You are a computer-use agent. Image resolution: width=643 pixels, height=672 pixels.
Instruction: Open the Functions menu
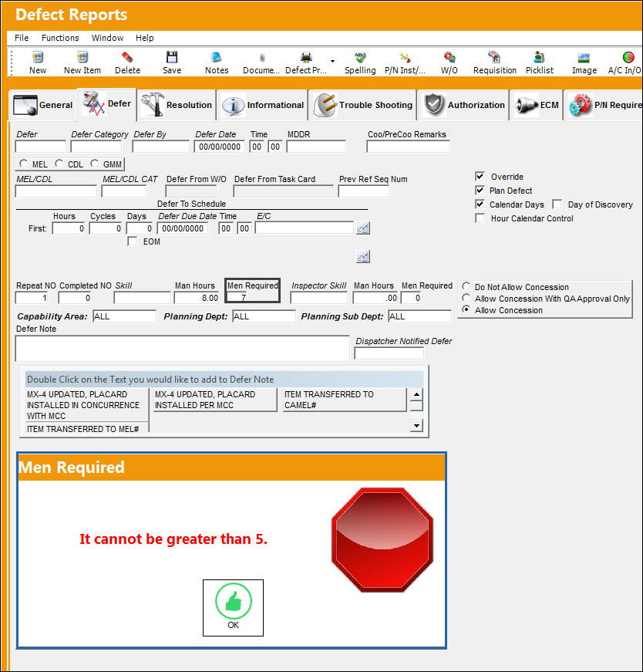point(60,38)
